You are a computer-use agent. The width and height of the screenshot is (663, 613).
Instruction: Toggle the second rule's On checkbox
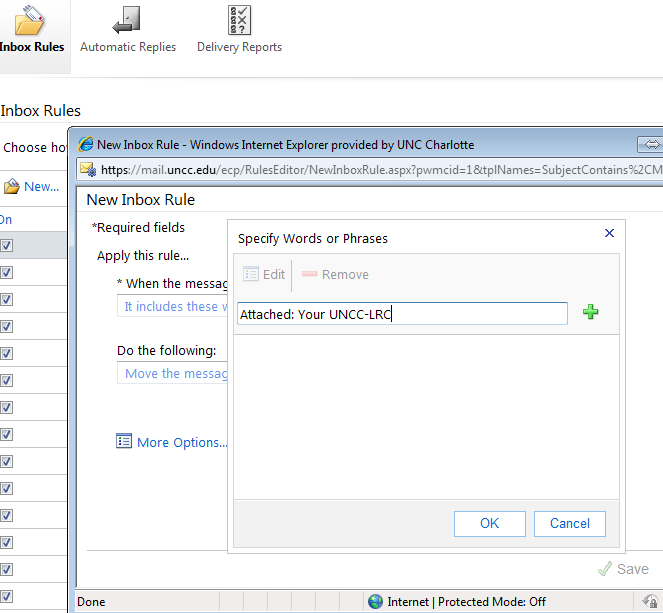pos(6,272)
